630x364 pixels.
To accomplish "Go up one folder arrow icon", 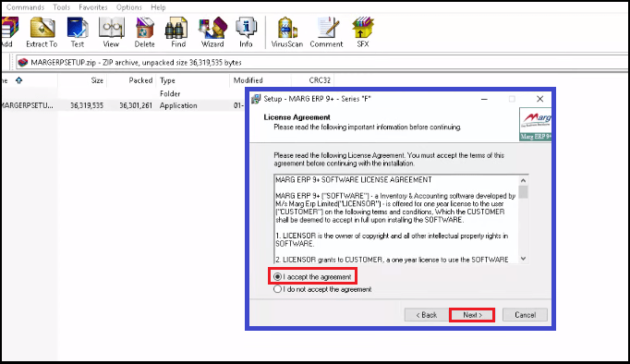I will click(18, 80).
